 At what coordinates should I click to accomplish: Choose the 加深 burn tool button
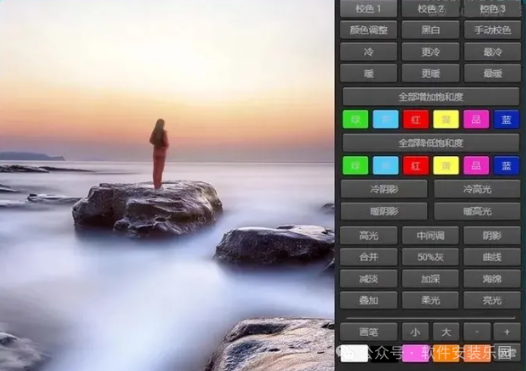(x=430, y=279)
